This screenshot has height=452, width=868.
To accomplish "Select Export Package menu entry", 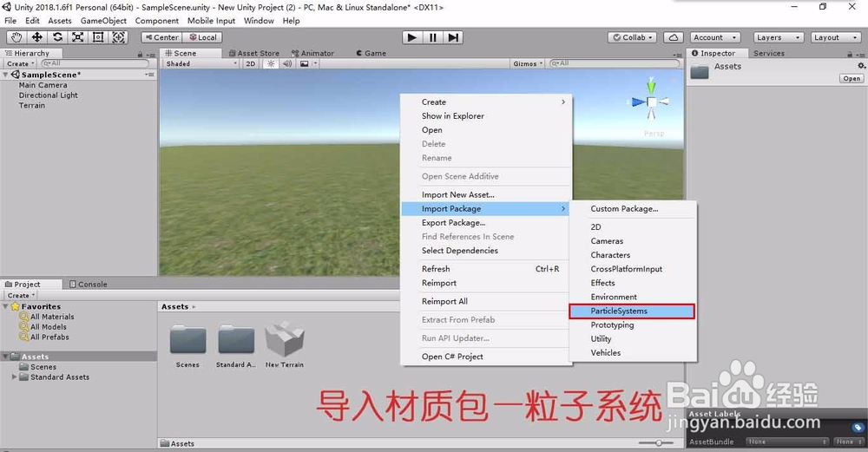I will click(x=486, y=222).
